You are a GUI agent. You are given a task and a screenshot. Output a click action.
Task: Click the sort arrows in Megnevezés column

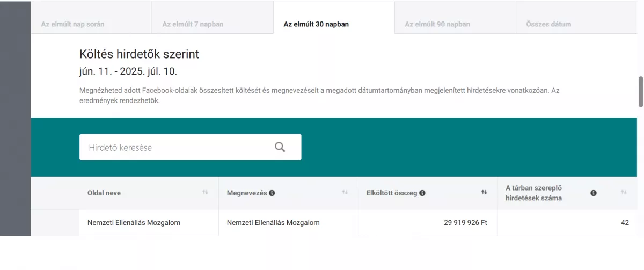(x=345, y=193)
